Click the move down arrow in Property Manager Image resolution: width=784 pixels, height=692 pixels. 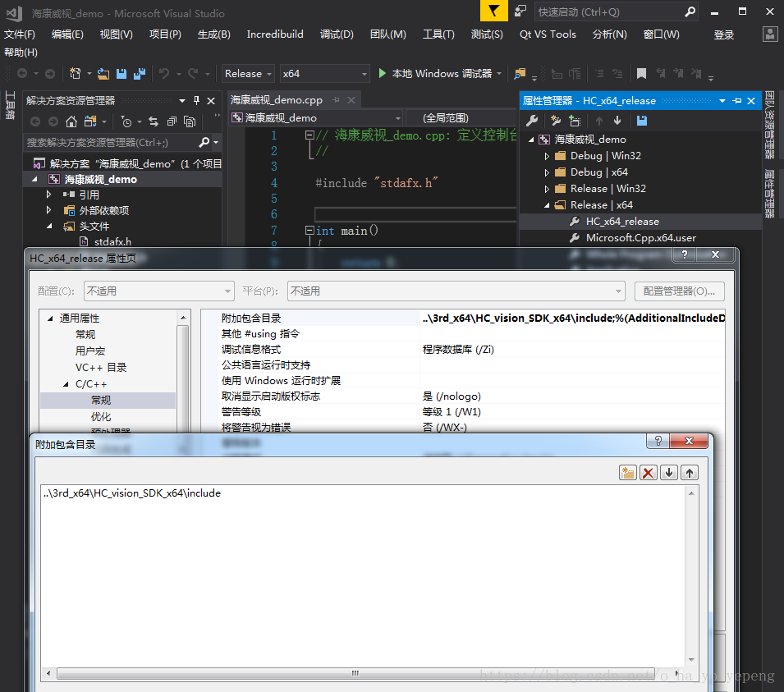tap(617, 121)
